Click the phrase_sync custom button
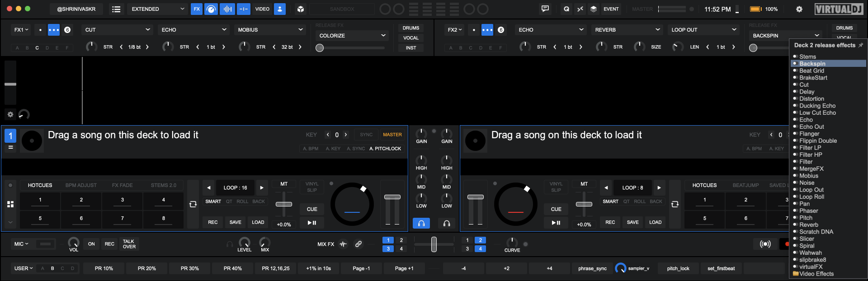 click(x=592, y=268)
